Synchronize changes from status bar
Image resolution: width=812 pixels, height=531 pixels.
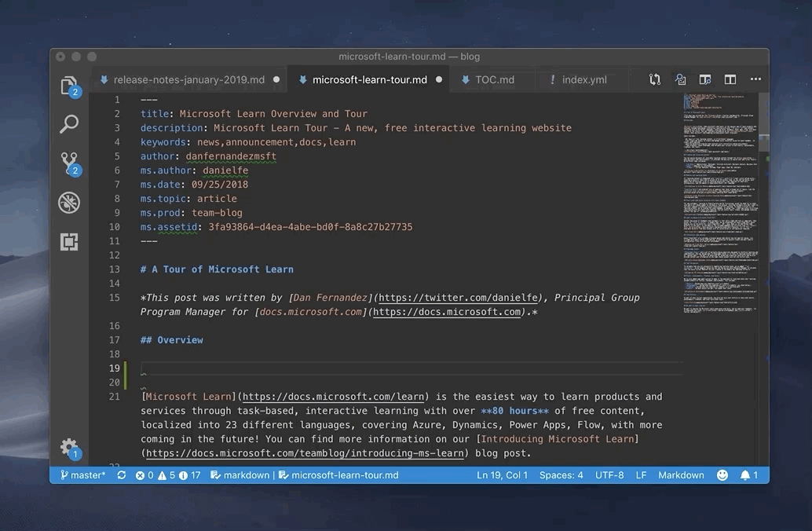click(x=122, y=475)
